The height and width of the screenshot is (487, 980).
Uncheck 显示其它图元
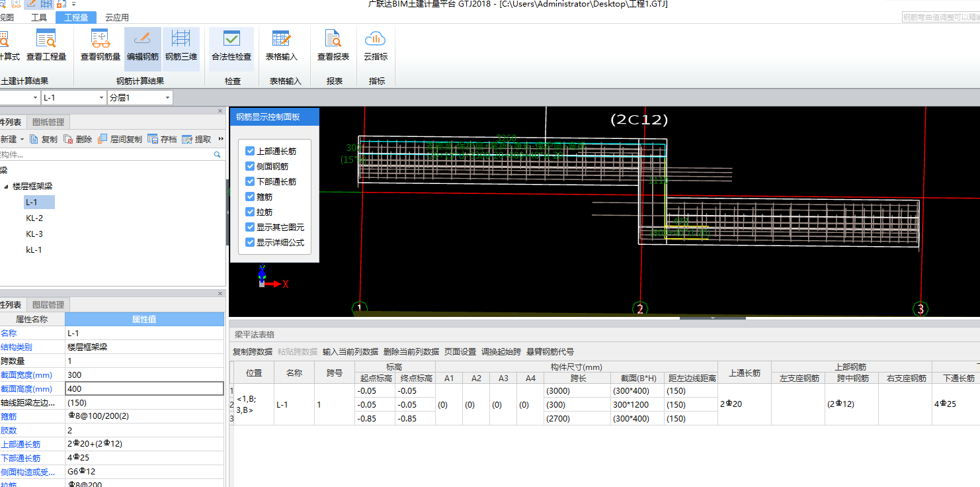pos(250,227)
